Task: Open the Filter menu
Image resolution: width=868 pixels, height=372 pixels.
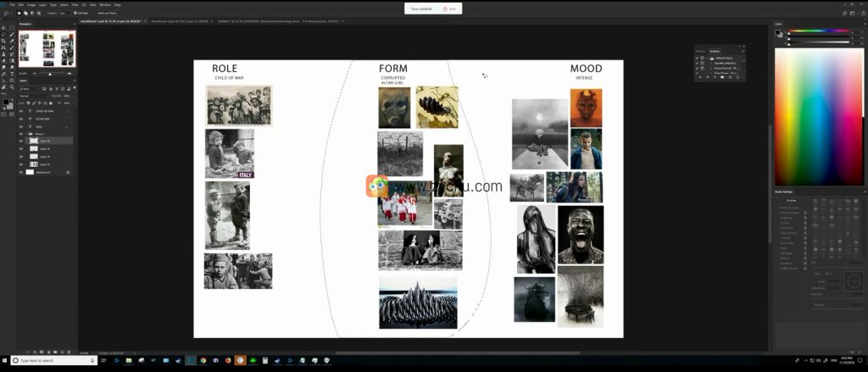Action: point(75,4)
